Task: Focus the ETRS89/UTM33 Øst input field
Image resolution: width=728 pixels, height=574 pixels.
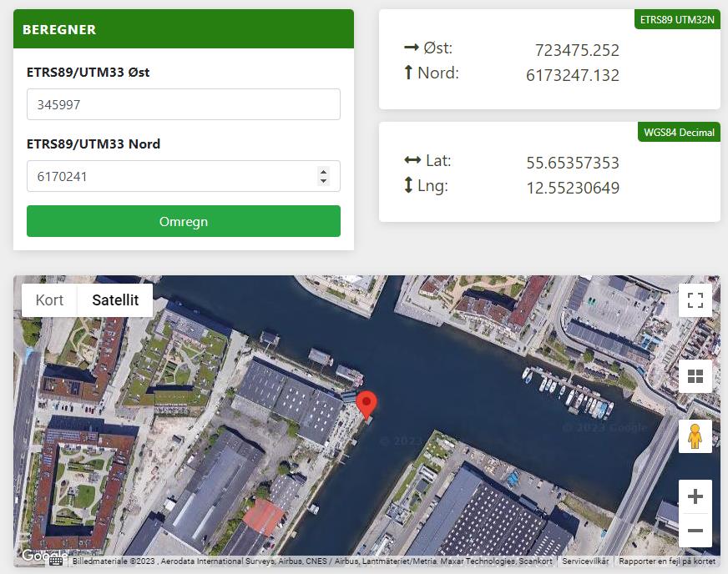Action: 184,104
